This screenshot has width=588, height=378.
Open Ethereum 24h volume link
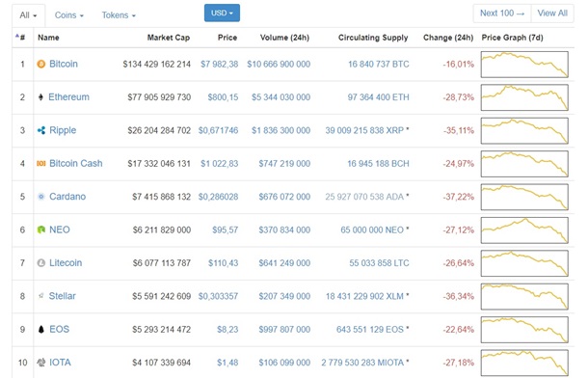pos(281,97)
